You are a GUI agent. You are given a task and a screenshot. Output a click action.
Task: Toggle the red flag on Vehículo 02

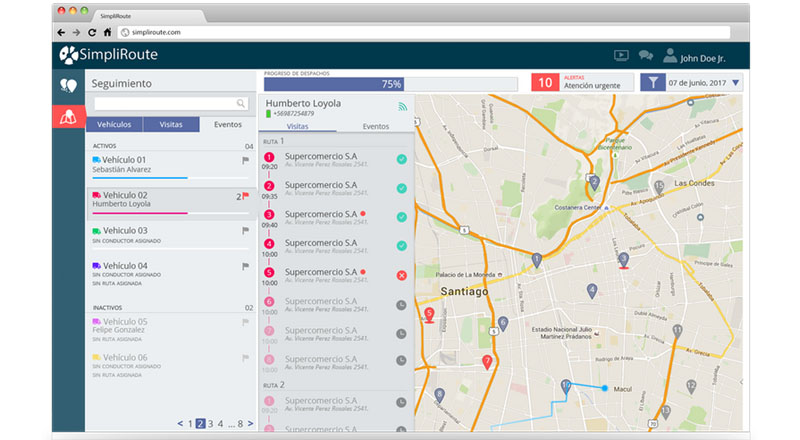coord(245,196)
